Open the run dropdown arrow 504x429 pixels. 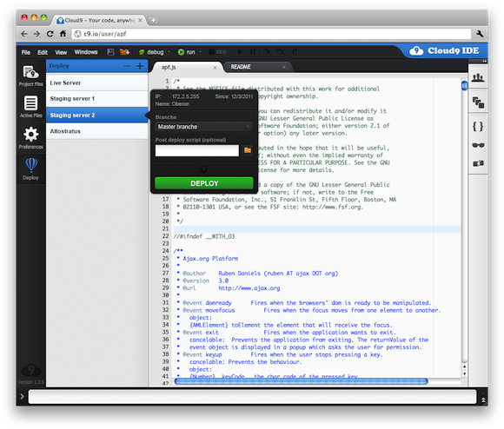201,52
